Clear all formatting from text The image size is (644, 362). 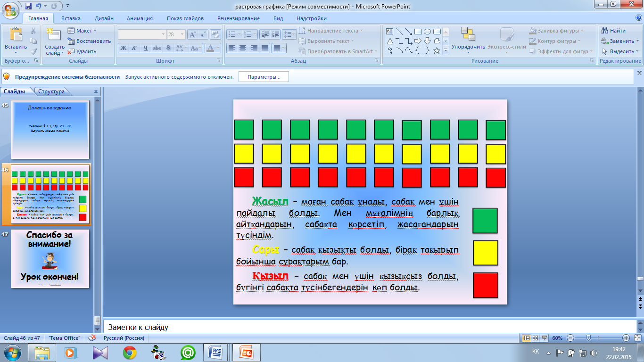click(x=216, y=34)
